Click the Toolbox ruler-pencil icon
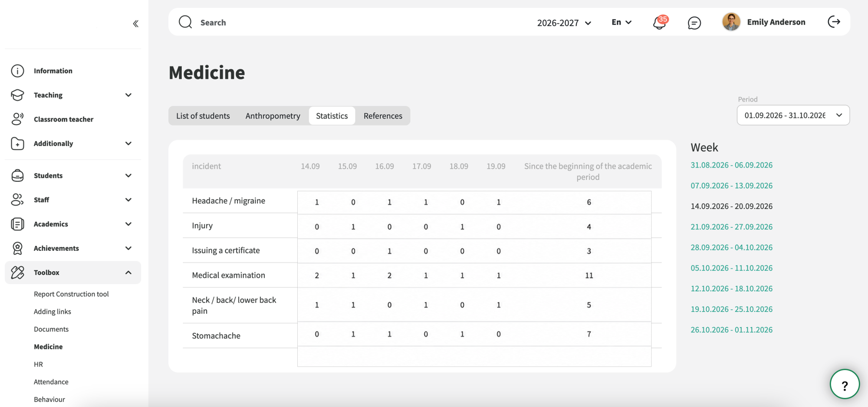 point(17,272)
